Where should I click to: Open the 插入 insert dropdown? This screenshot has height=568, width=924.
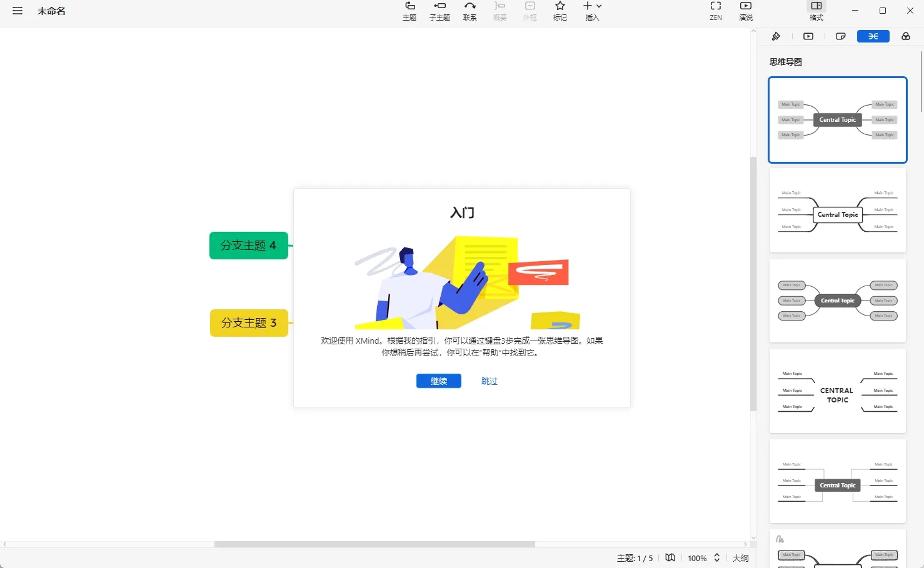[x=591, y=11]
